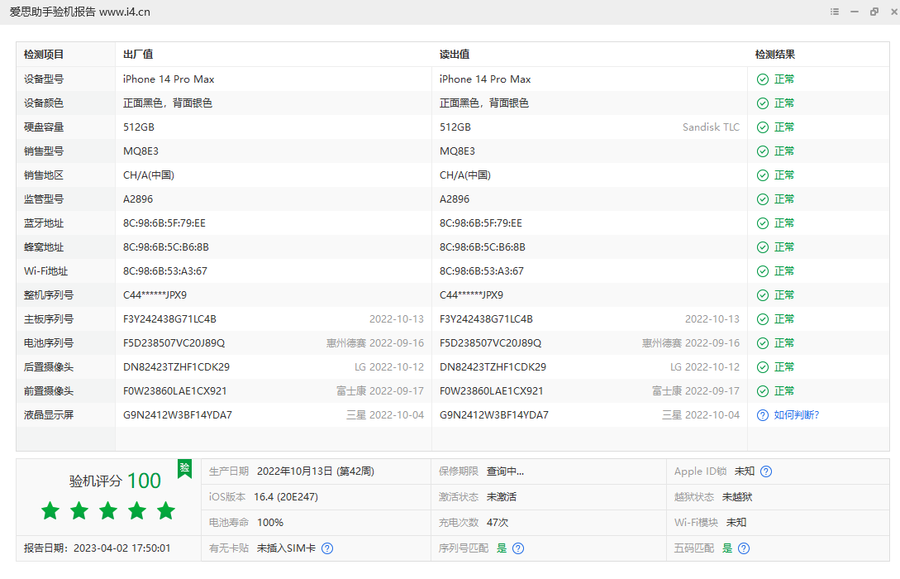The height and width of the screenshot is (579, 900).
Task: Click the green check icon for 电池序列号
Action: (x=762, y=343)
